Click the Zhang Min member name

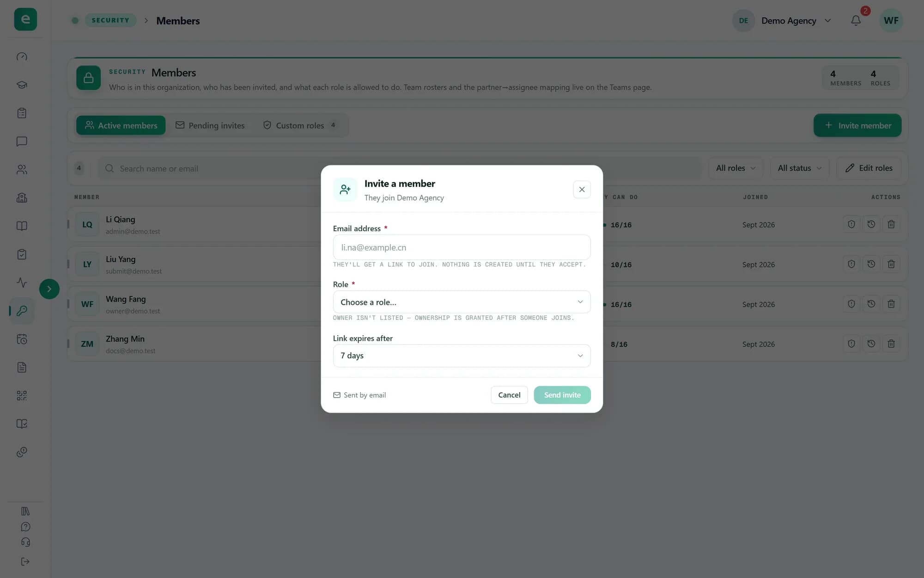point(125,338)
